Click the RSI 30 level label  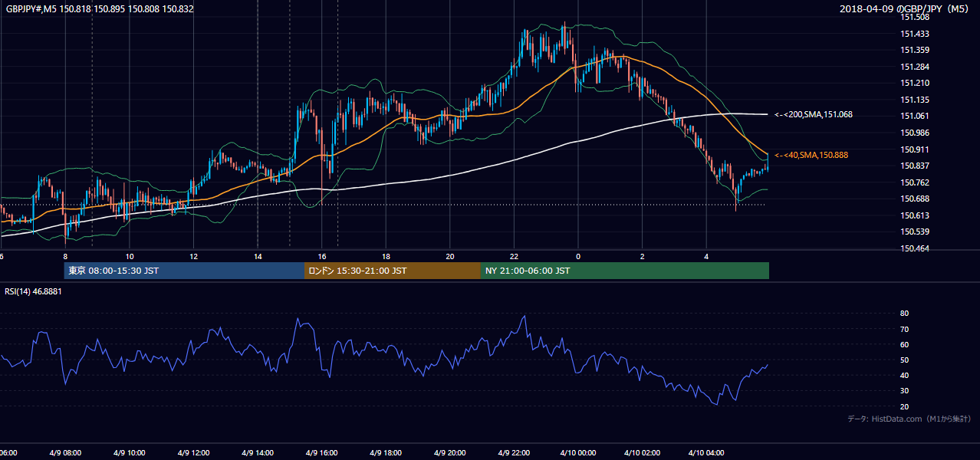904,391
